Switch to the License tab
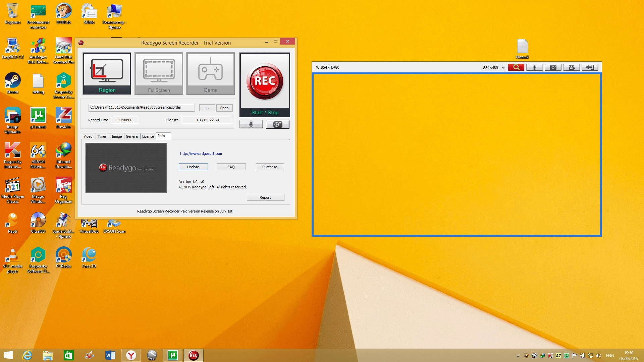This screenshot has height=362, width=644. click(x=148, y=136)
